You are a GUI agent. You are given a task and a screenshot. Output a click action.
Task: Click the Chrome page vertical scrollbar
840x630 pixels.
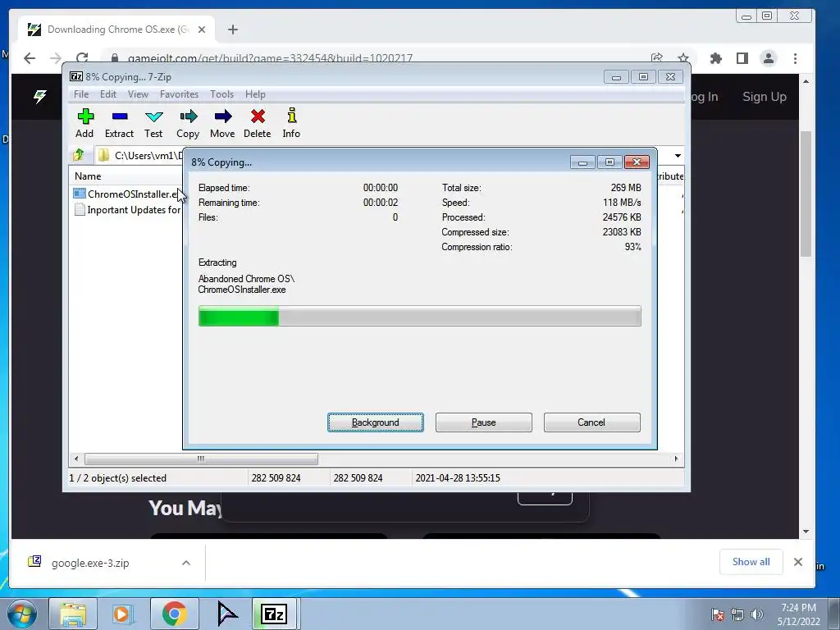click(x=806, y=194)
